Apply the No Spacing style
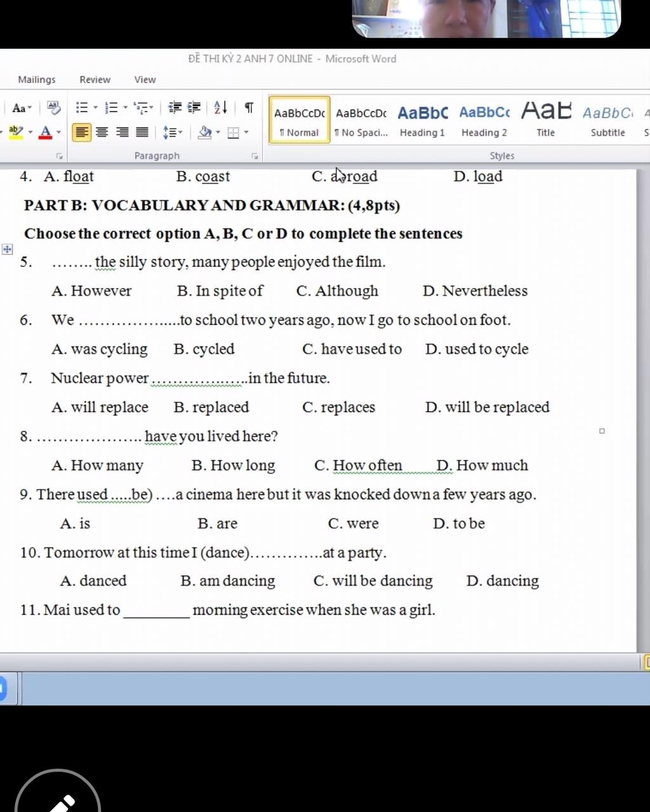 click(361, 121)
